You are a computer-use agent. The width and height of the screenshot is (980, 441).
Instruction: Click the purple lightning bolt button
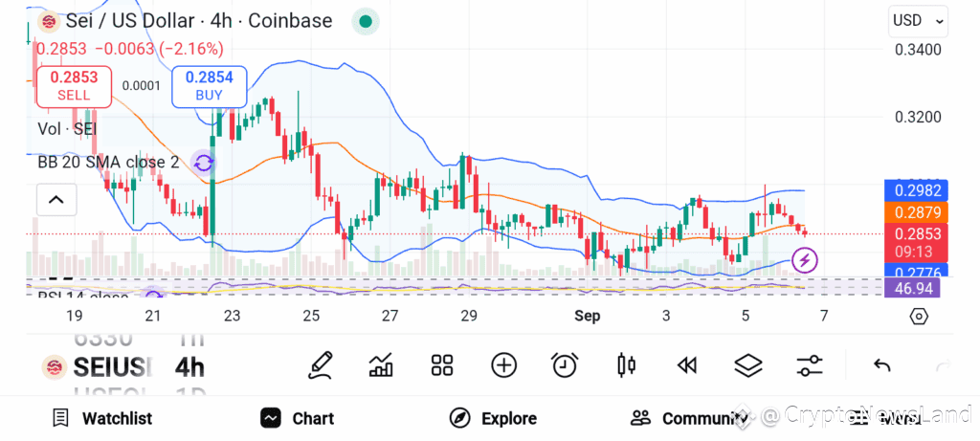805,260
